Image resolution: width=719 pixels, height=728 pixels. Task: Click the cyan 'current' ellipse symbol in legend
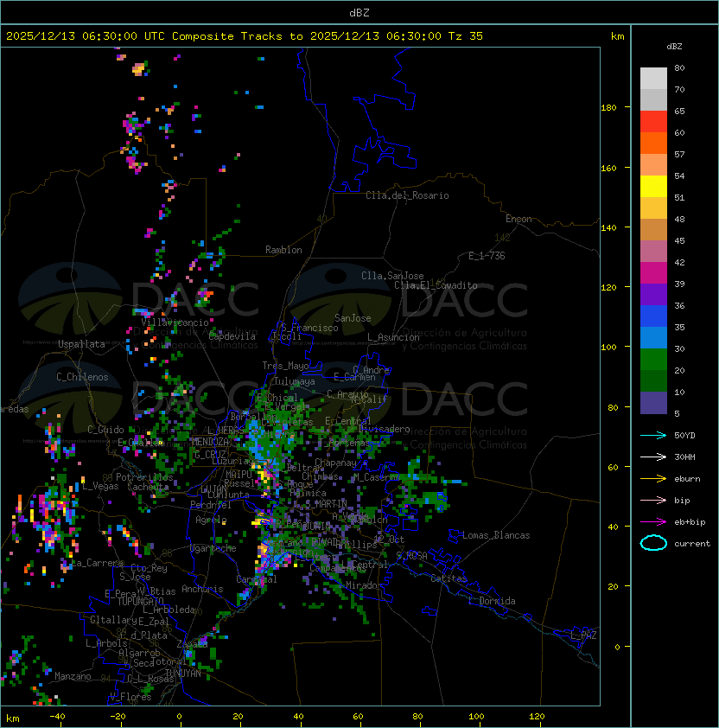click(x=653, y=543)
